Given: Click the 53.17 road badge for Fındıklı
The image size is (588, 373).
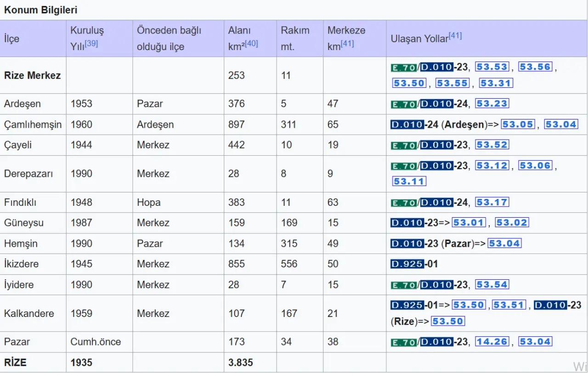Looking at the screenshot, I should pos(492,203).
